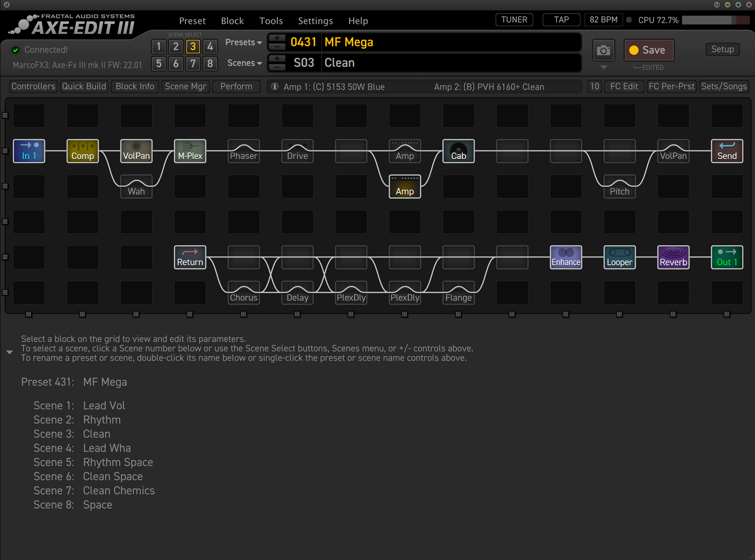Select the Pitch block
This screenshot has height=560, width=755.
pos(620,186)
